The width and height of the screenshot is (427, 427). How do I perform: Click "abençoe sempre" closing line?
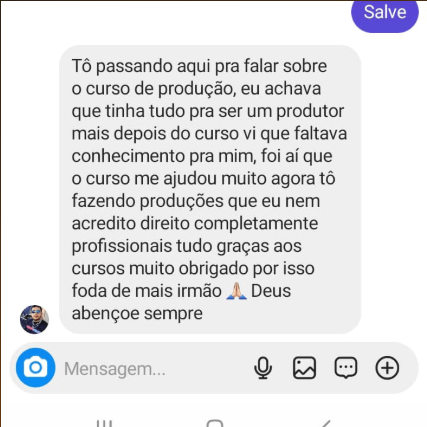coord(137,313)
